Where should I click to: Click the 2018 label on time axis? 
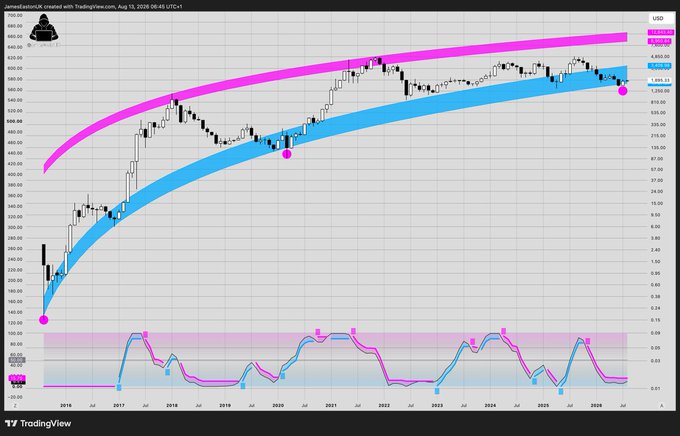[172, 406]
